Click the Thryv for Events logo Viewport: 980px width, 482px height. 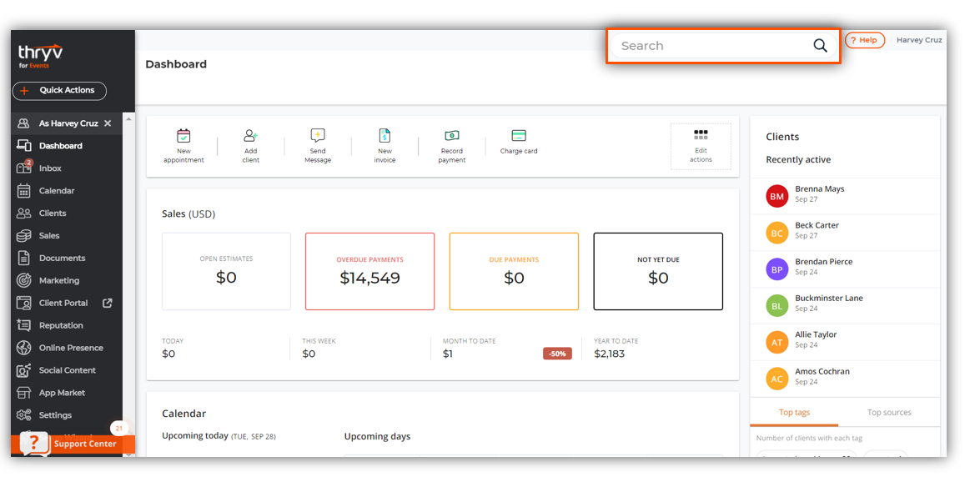(40, 56)
